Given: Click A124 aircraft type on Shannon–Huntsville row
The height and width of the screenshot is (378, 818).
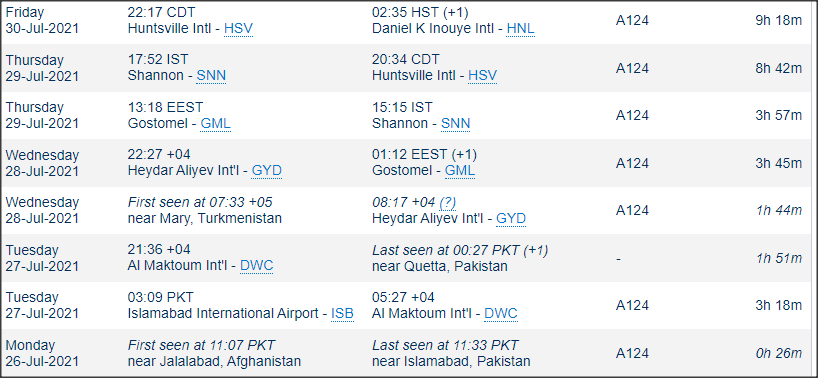Looking at the screenshot, I should (632, 68).
